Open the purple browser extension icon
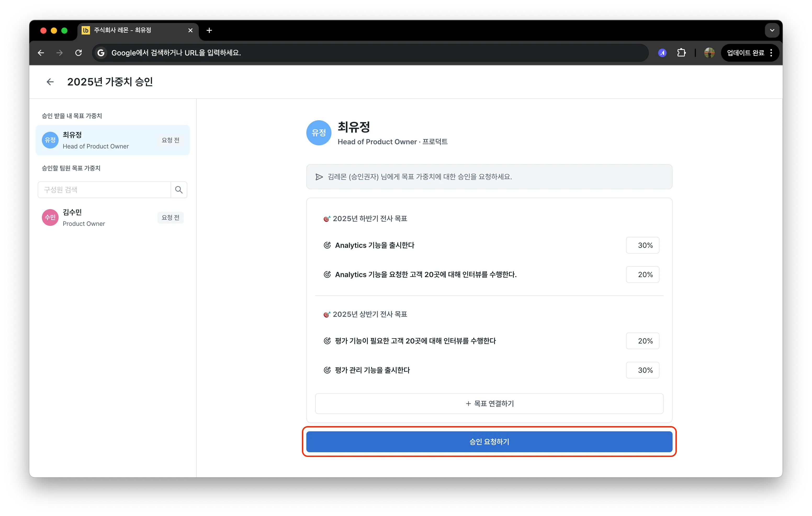The image size is (812, 516). tap(662, 53)
